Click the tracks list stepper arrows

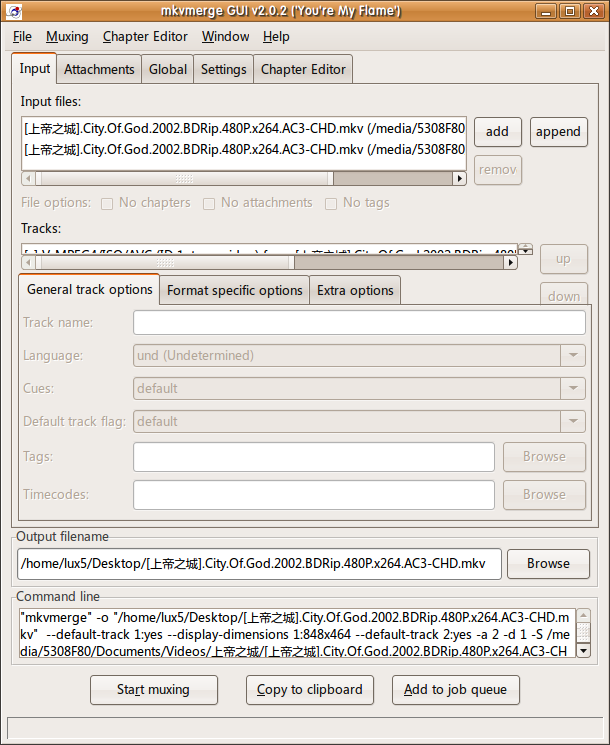pos(525,249)
